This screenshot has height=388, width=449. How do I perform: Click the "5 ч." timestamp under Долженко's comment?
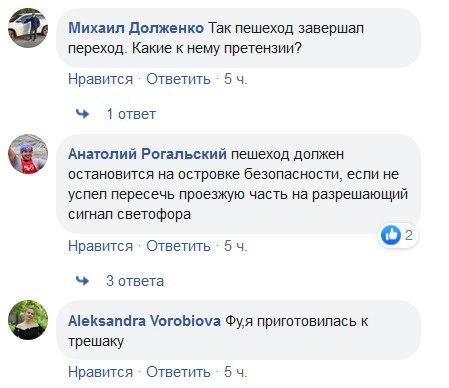[235, 79]
